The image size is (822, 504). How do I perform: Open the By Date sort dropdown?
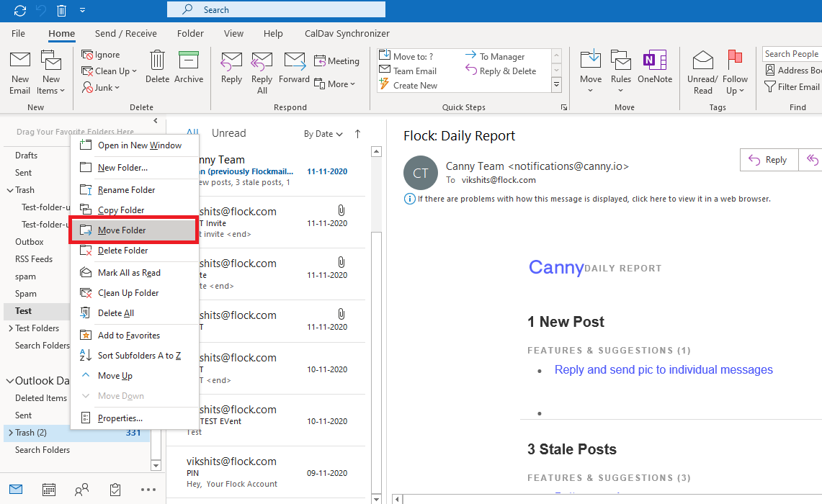pos(323,134)
